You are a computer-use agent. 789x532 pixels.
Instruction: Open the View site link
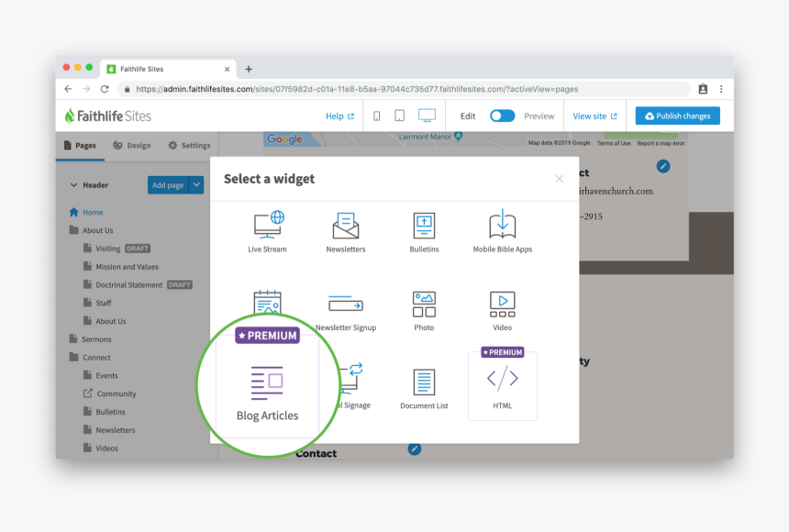click(x=595, y=116)
